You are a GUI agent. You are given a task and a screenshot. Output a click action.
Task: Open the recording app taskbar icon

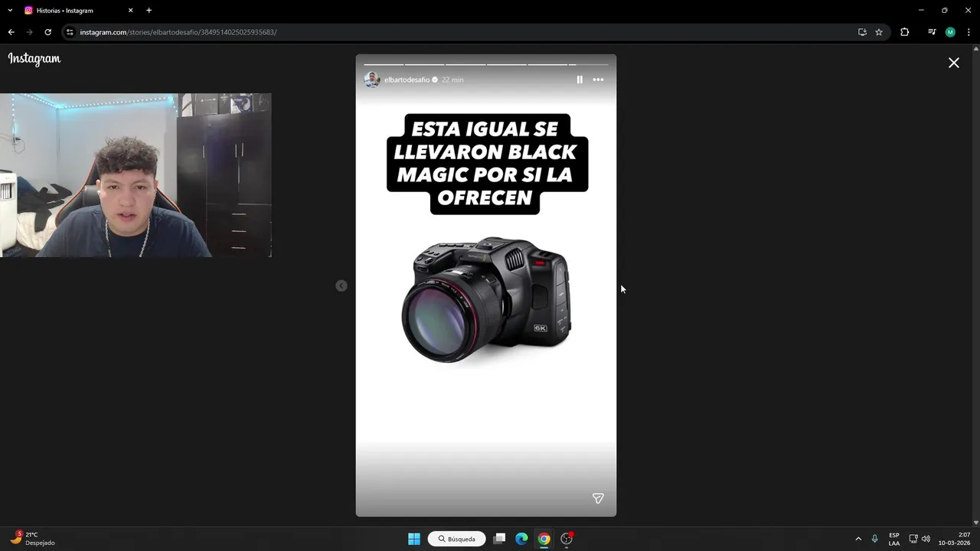pos(567,539)
